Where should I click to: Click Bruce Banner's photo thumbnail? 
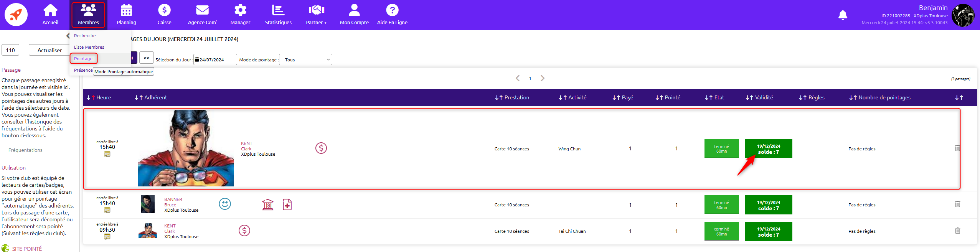[x=148, y=204]
